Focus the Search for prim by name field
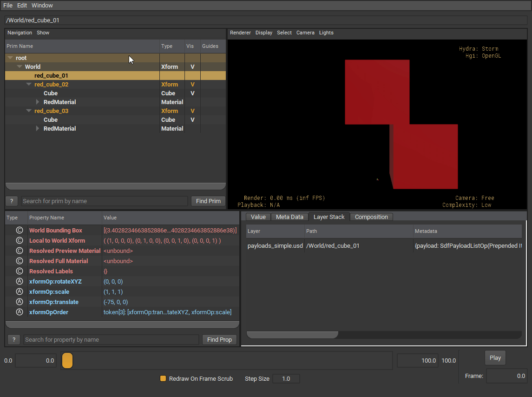The width and height of the screenshot is (532, 397). [x=105, y=201]
